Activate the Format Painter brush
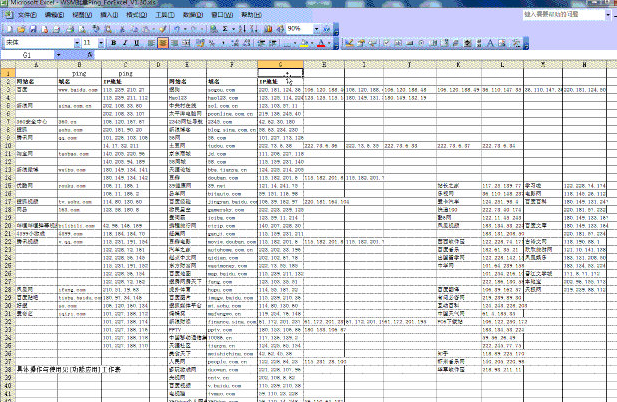 click(163, 29)
